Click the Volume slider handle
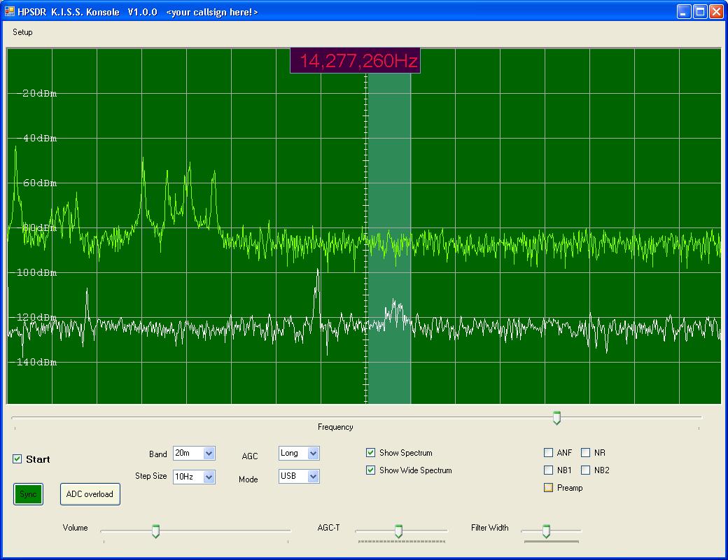The width and height of the screenshot is (728, 560). (x=156, y=532)
